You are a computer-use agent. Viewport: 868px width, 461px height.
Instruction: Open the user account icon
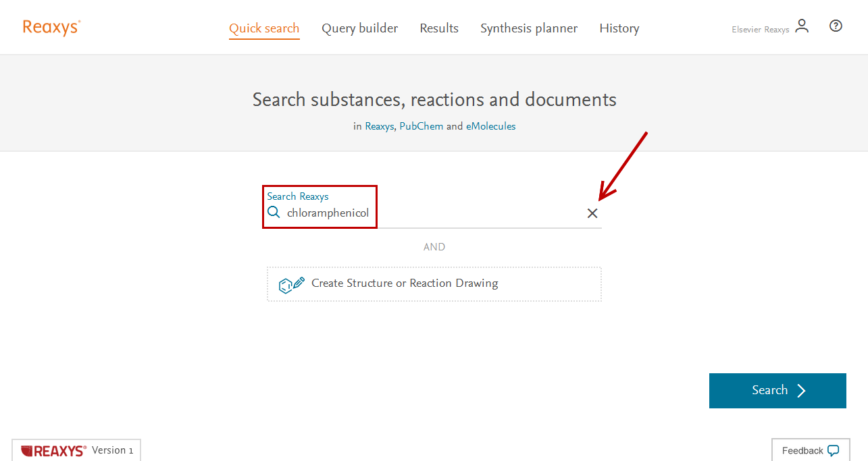802,26
